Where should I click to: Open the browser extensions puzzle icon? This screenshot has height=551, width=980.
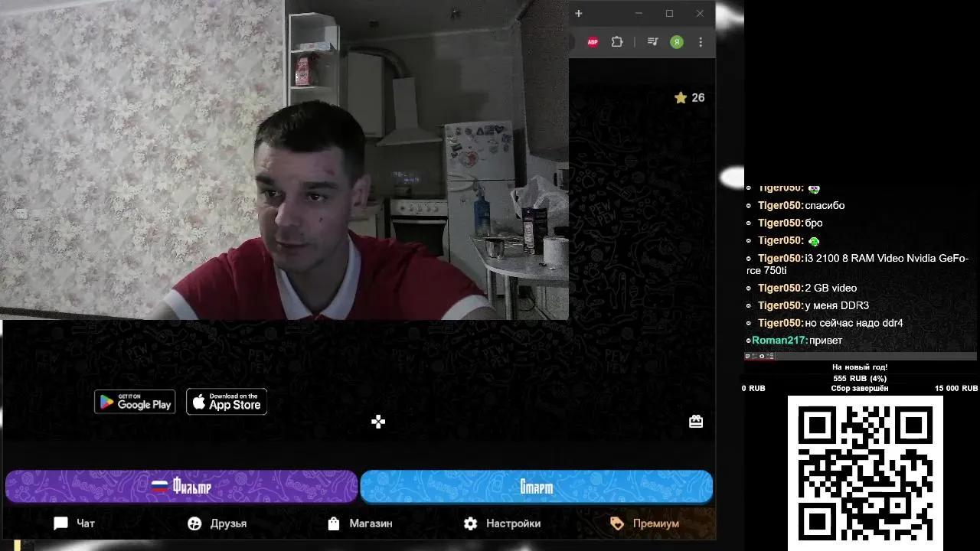coord(617,42)
